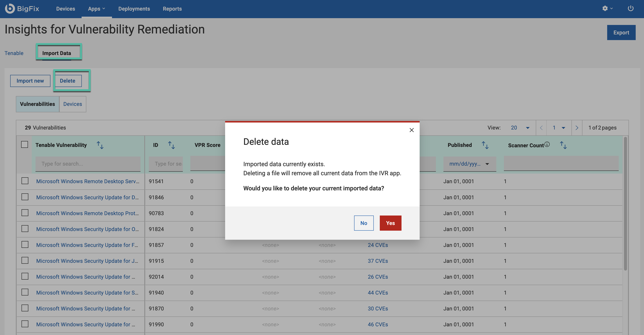
Task: Click Scanner Count info icon
Action: (547, 144)
